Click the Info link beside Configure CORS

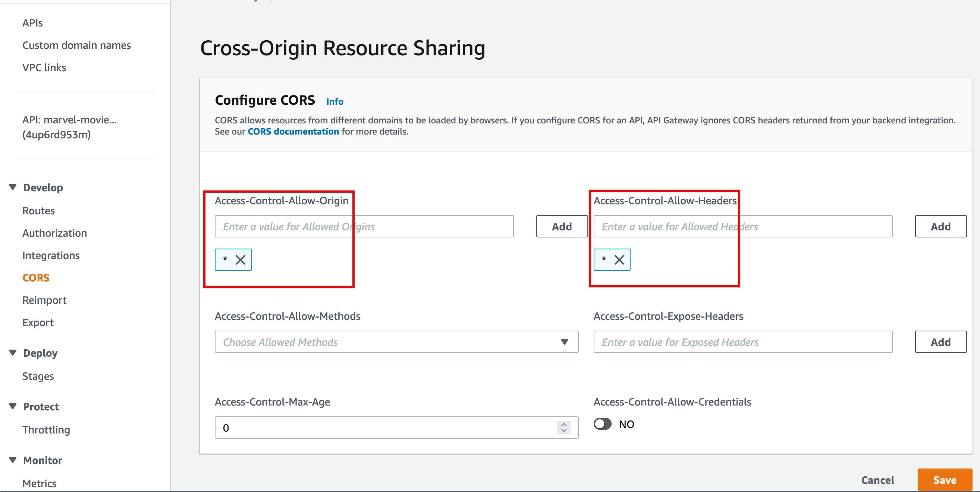[x=335, y=101]
